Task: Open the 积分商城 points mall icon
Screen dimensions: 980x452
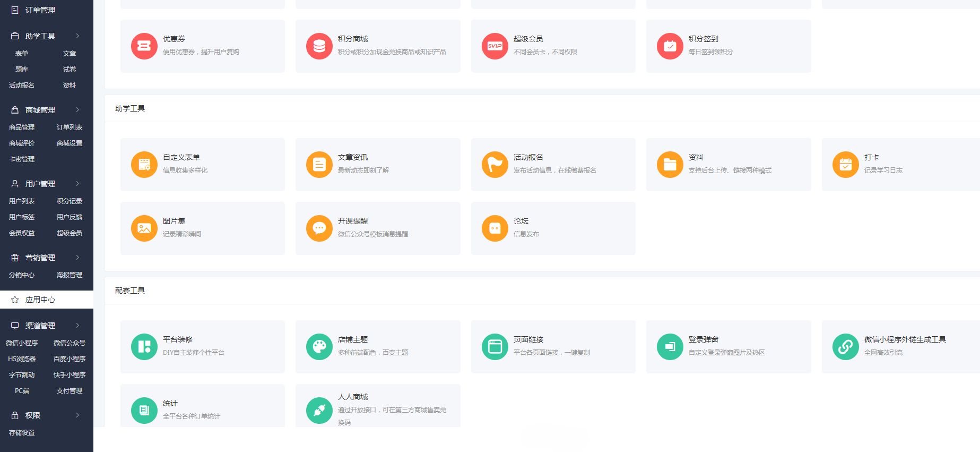Action: (319, 46)
